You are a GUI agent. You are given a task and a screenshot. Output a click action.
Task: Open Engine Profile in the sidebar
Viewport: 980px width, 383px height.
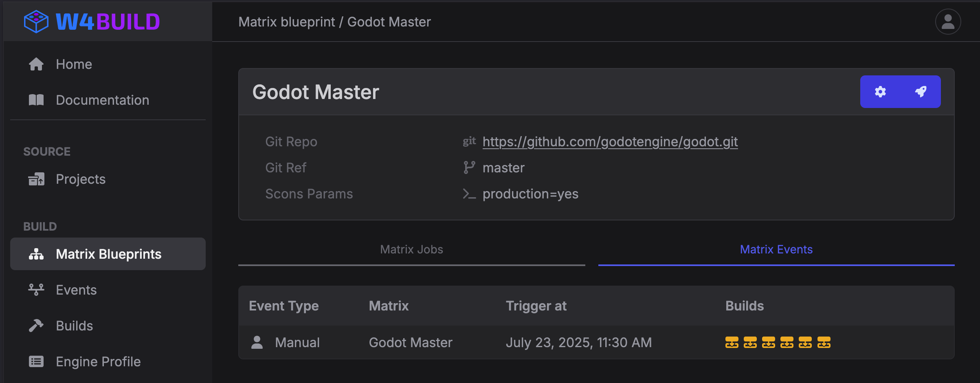[x=108, y=361]
